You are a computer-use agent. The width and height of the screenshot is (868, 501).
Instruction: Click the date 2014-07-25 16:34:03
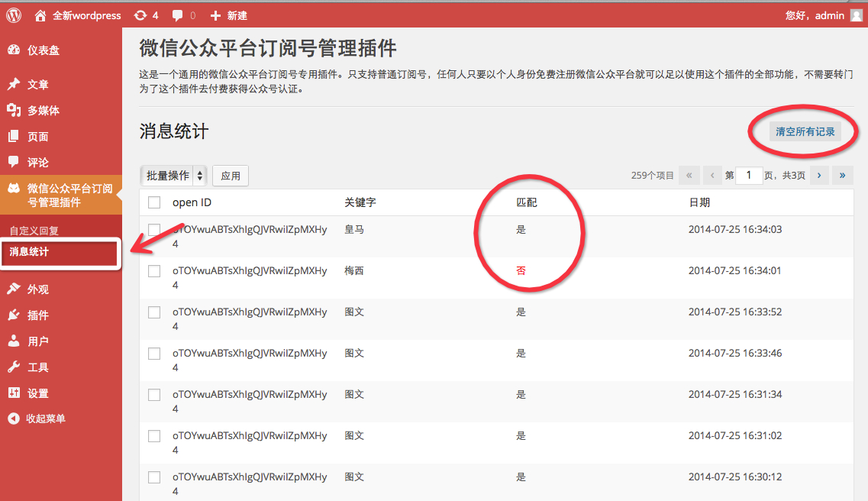coord(735,229)
